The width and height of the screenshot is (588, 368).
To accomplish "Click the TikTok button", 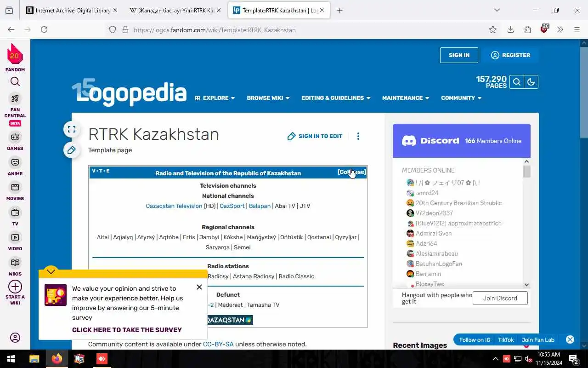I will 506,340.
